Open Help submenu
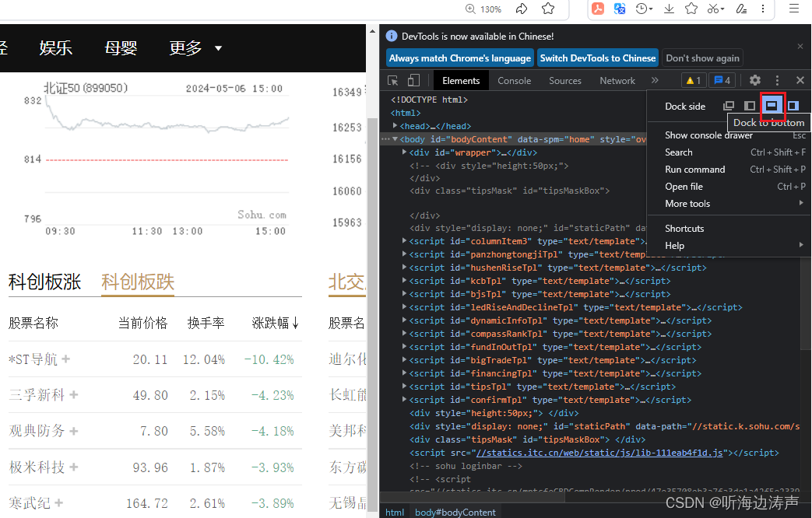The width and height of the screenshot is (812, 518). point(729,245)
